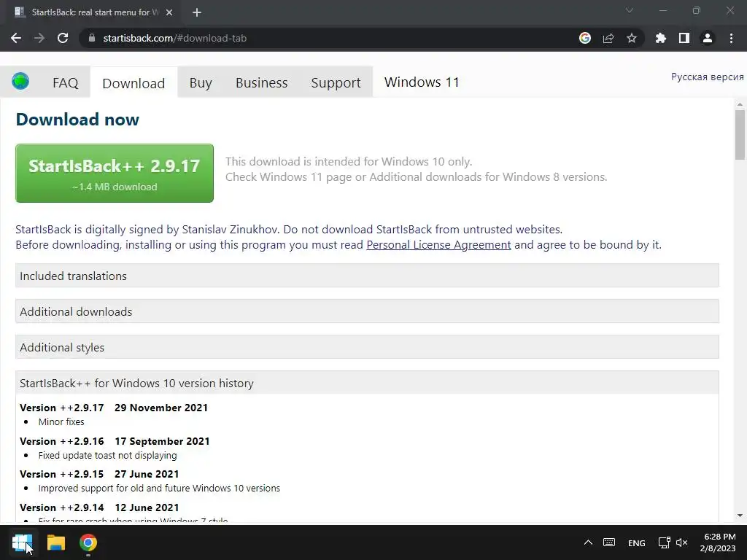Screen dimensions: 747x560
Task: Bookmark this page with star icon
Action: (632, 38)
